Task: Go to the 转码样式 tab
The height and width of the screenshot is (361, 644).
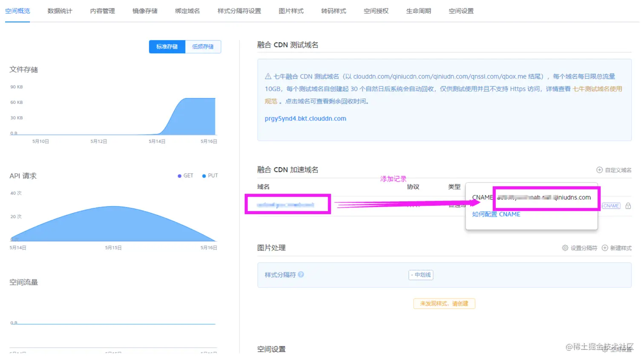Action: tap(334, 11)
